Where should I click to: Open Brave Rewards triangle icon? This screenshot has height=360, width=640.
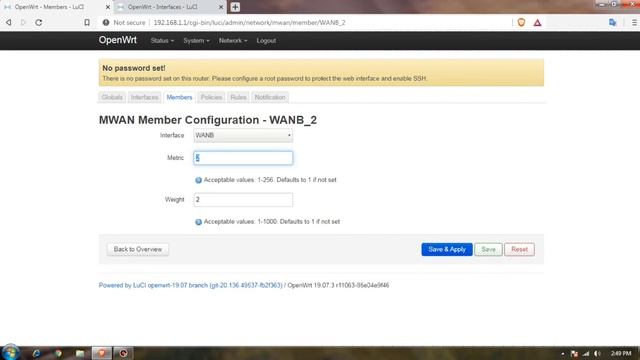pyautogui.click(x=538, y=23)
